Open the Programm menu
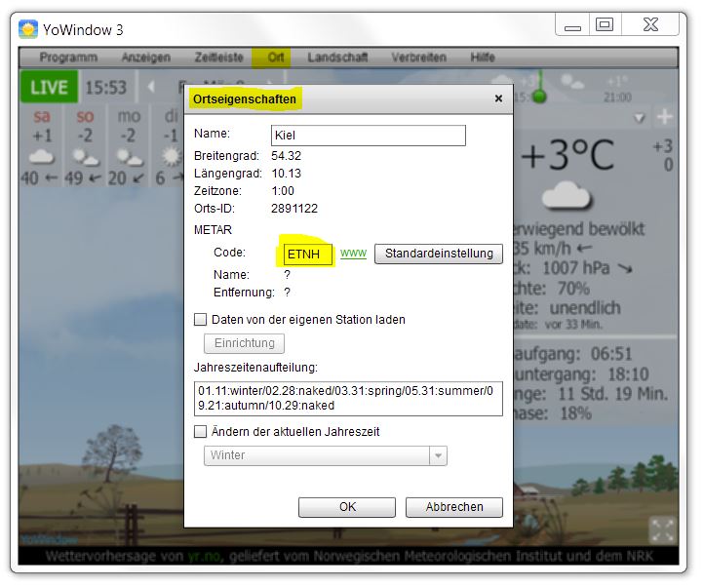Viewport: 704px width, 588px height. [x=68, y=58]
